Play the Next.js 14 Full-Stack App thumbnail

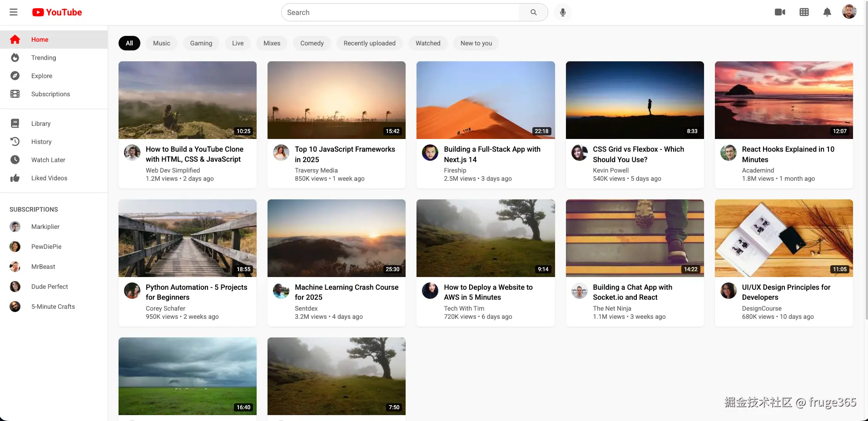(x=486, y=100)
